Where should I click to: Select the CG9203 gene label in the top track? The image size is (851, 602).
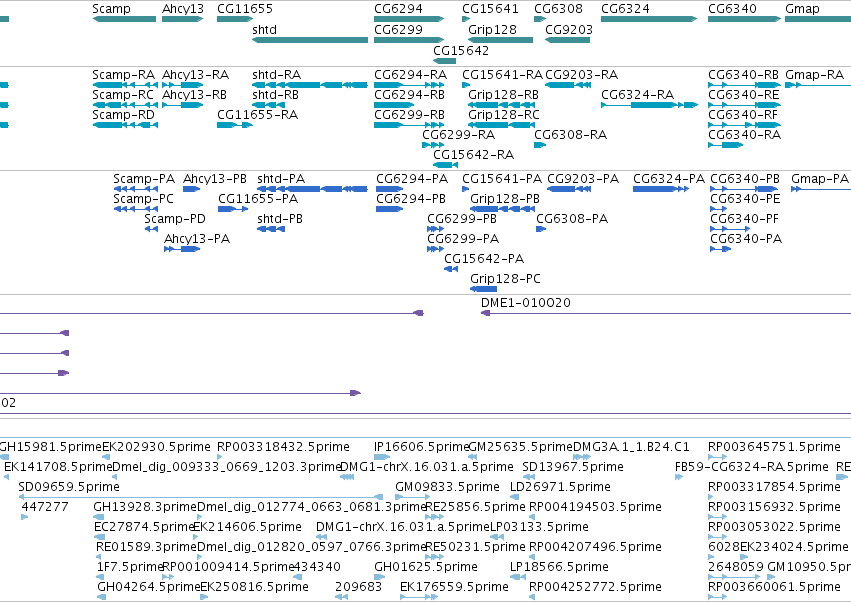(569, 29)
